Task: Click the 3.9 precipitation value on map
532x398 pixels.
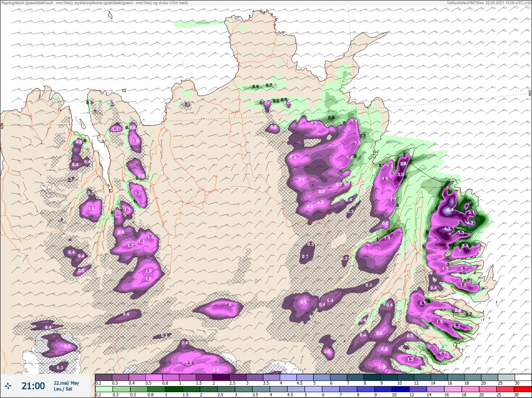Action: click(x=403, y=164)
